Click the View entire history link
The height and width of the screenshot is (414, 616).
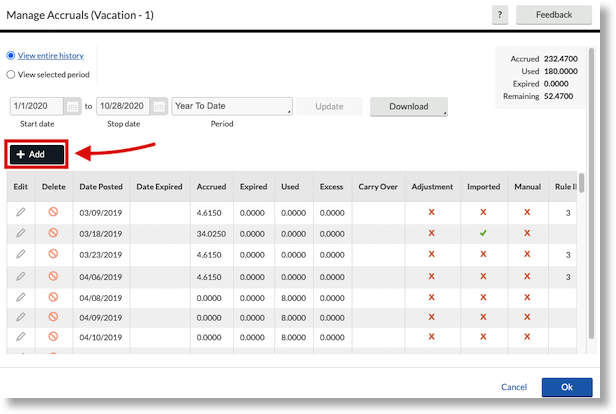tap(51, 55)
